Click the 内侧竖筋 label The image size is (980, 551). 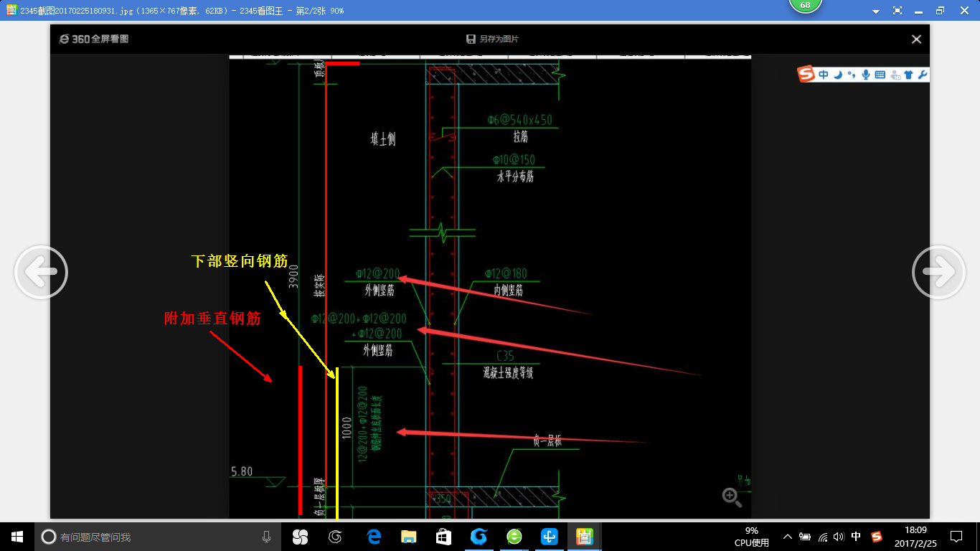click(509, 291)
